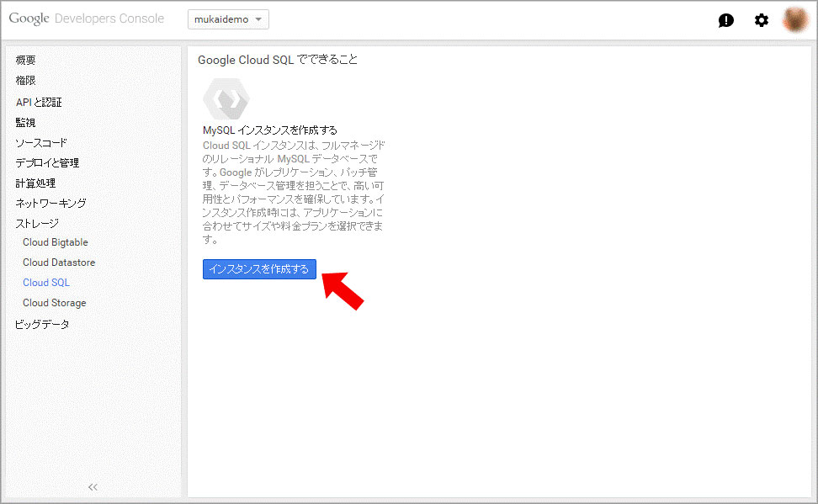The width and height of the screenshot is (818, 504).
Task: Open the notifications alert icon
Action: click(725, 20)
